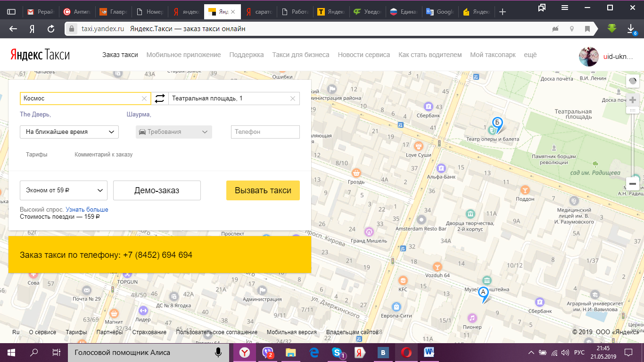Screen dimensions: 644x362
Task: Open user profile avatar
Action: 588,57
